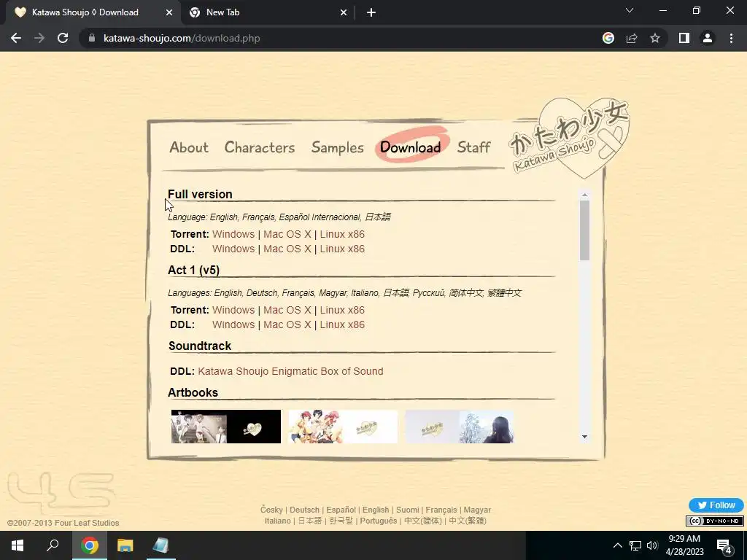The height and width of the screenshot is (560, 747).
Task: Go back with the browser back arrow
Action: coord(16,38)
